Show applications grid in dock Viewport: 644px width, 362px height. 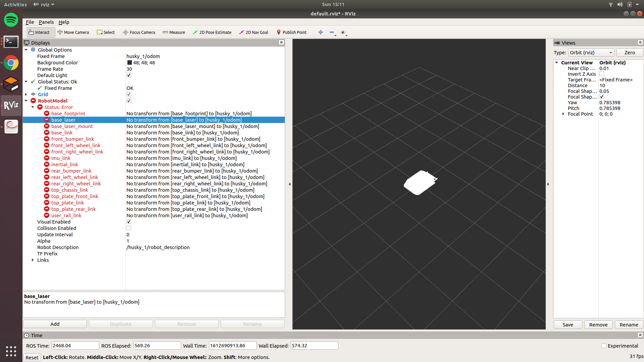coord(11,351)
